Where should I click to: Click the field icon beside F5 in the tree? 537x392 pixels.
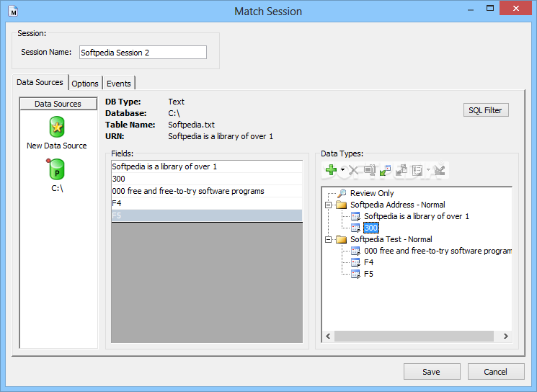click(355, 274)
